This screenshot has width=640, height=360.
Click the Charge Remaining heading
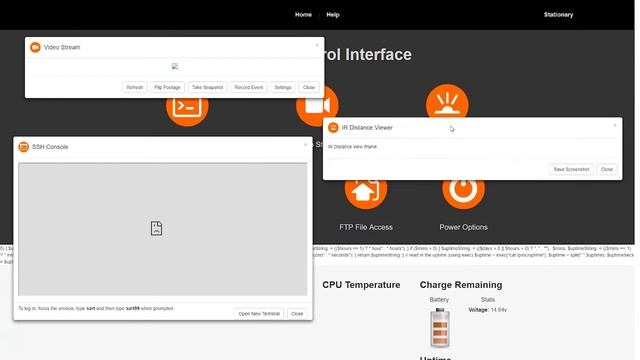click(x=461, y=285)
